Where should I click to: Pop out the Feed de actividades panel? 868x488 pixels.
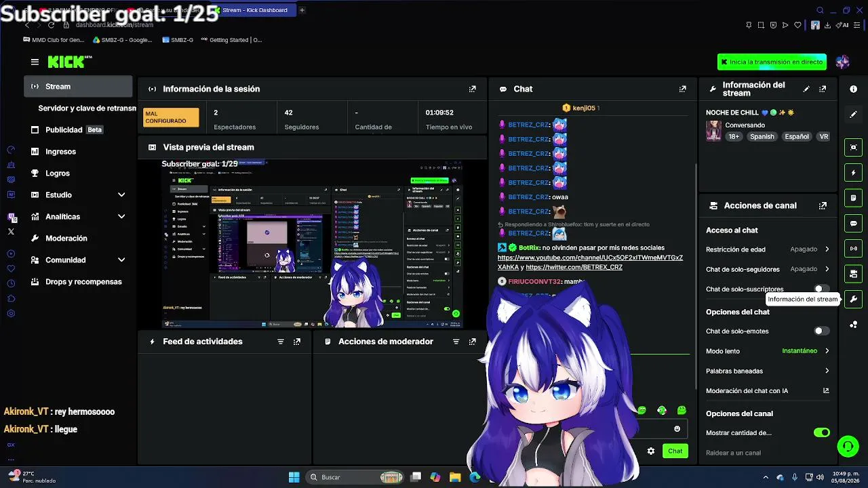[297, 342]
